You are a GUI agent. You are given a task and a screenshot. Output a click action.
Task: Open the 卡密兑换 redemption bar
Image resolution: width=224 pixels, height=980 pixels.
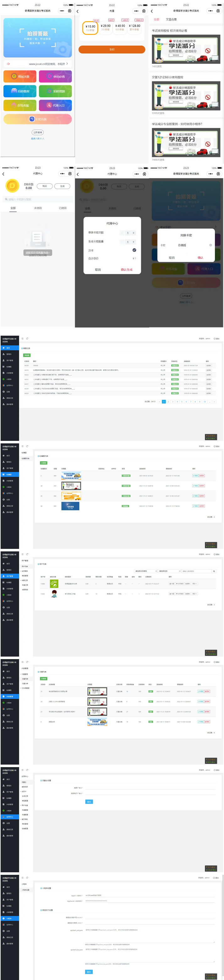click(x=38, y=119)
